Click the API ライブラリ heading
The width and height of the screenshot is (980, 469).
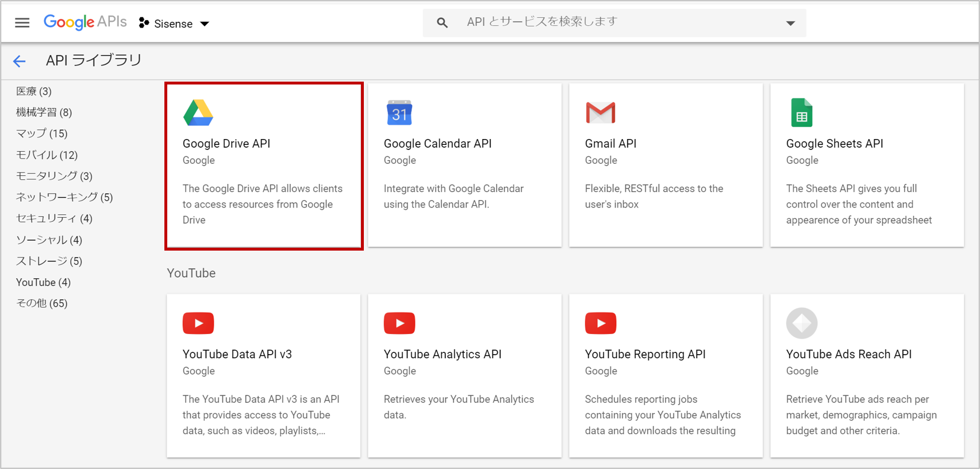(94, 60)
